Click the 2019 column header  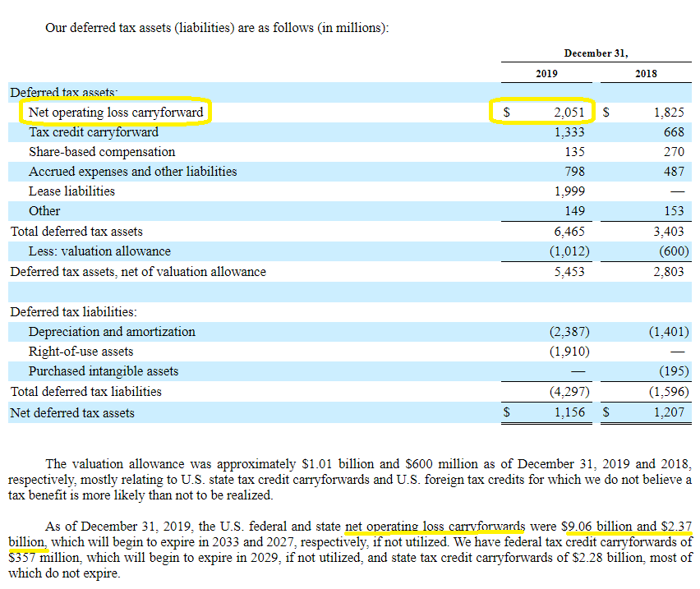tap(546, 73)
